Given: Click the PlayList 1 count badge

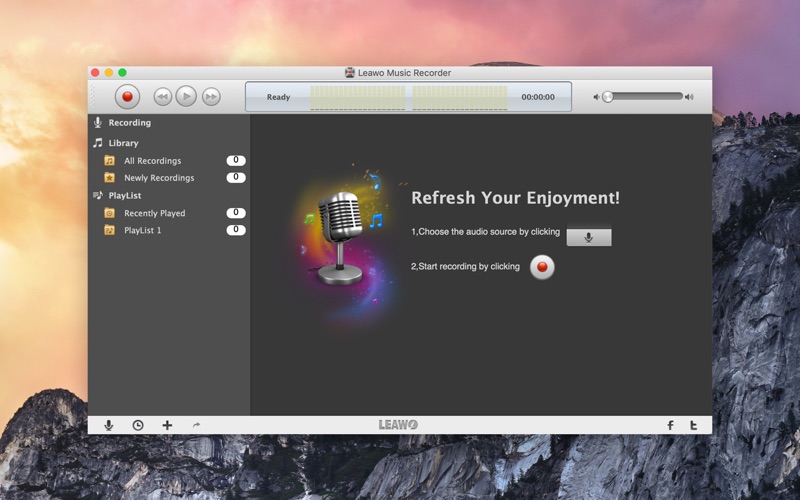Looking at the screenshot, I should click(x=236, y=230).
